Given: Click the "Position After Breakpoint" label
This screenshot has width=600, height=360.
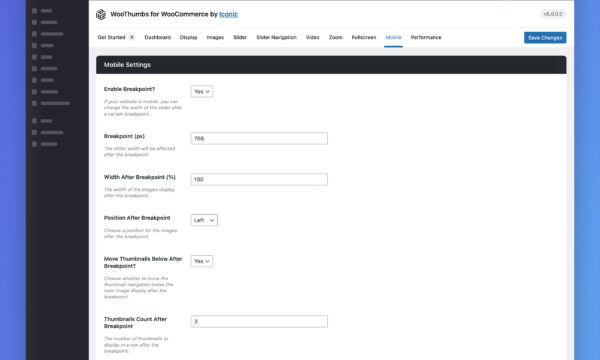Looking at the screenshot, I should (x=137, y=218).
